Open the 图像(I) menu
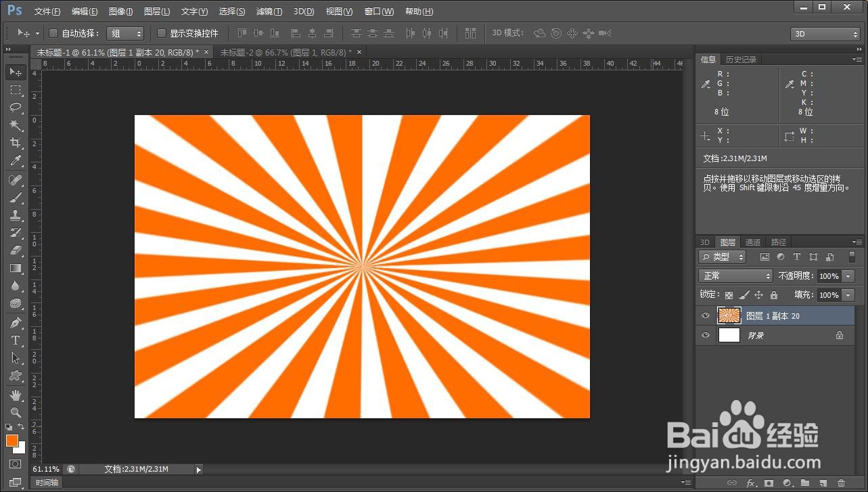 (121, 12)
